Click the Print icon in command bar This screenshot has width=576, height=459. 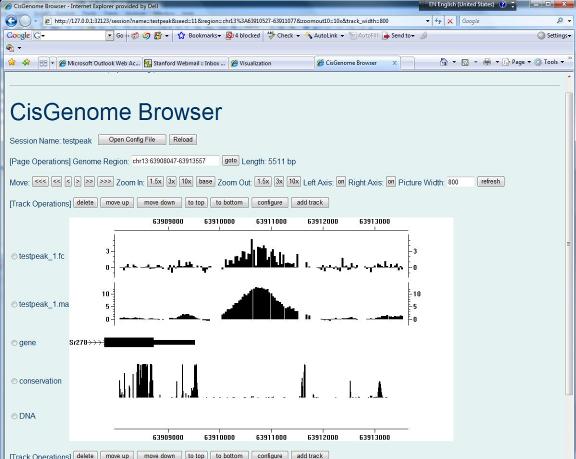(487, 62)
